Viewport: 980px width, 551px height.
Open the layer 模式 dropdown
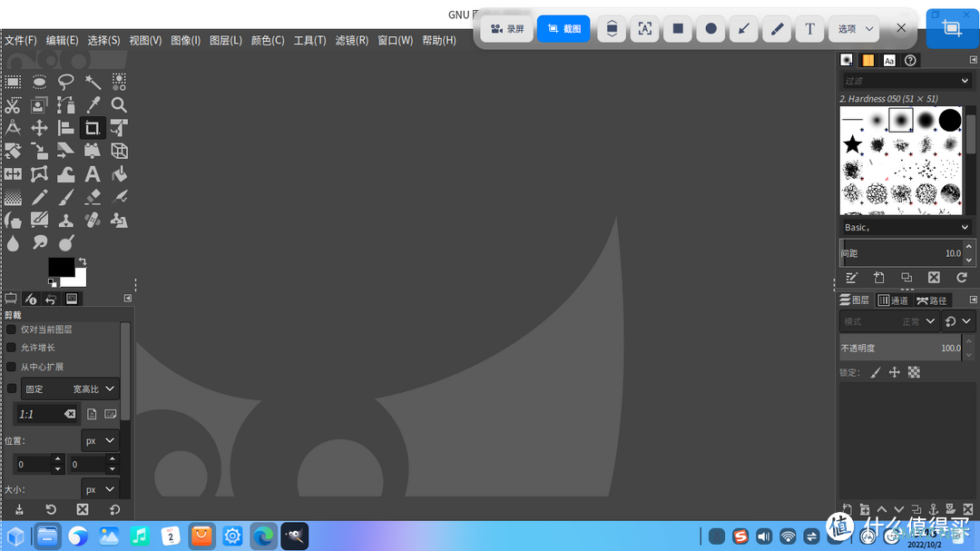888,321
